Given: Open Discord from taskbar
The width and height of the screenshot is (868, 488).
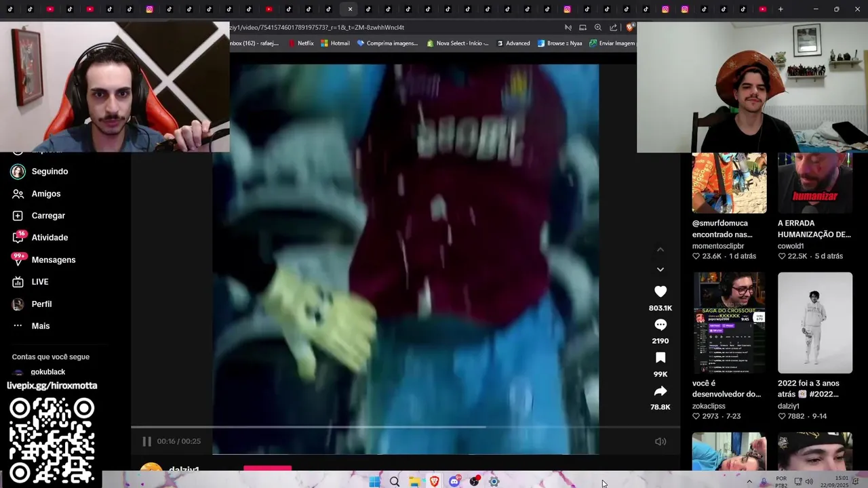Looking at the screenshot, I should tap(454, 481).
